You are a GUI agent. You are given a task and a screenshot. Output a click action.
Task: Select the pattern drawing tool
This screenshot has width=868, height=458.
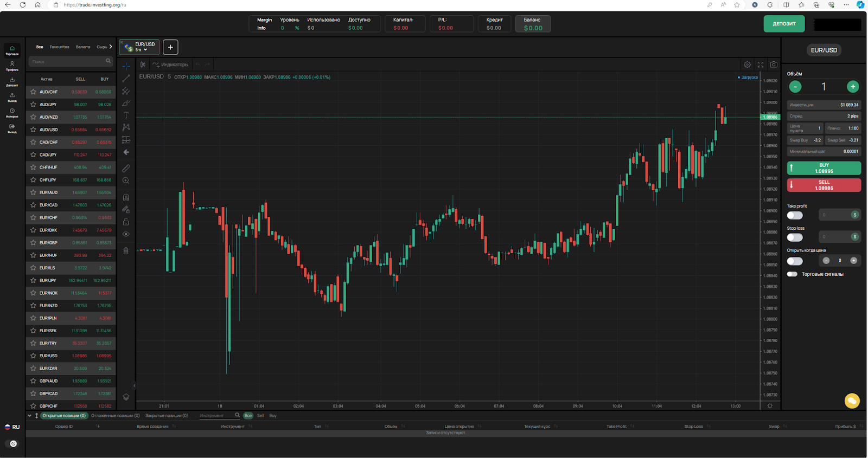pyautogui.click(x=126, y=127)
